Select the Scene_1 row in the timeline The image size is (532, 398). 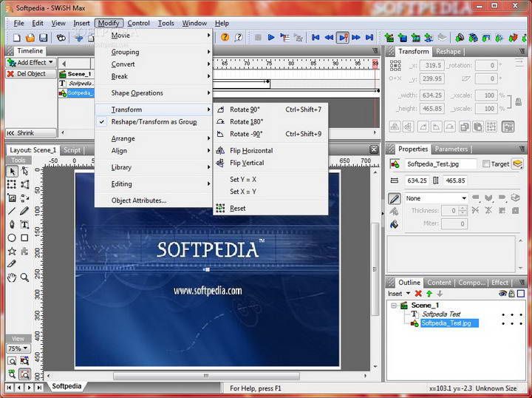[x=76, y=74]
